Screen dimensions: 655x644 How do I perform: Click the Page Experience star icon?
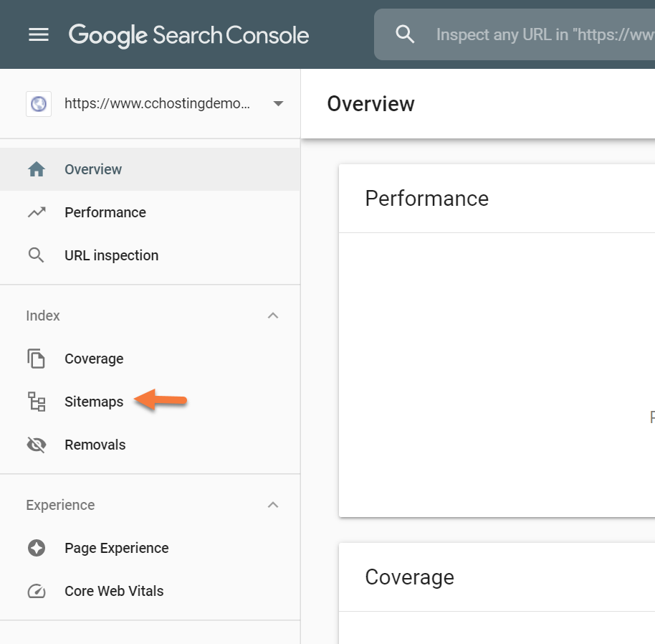(37, 548)
